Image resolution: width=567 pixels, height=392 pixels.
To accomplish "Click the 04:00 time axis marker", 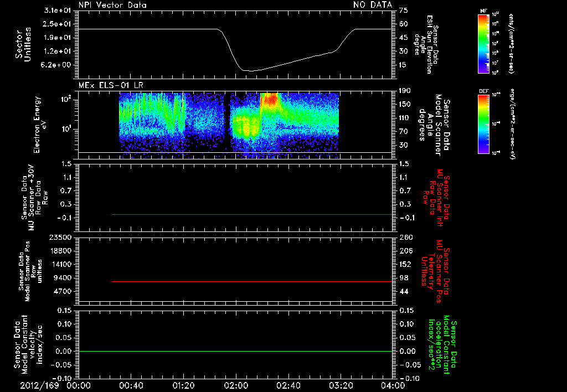I will click(393, 385).
